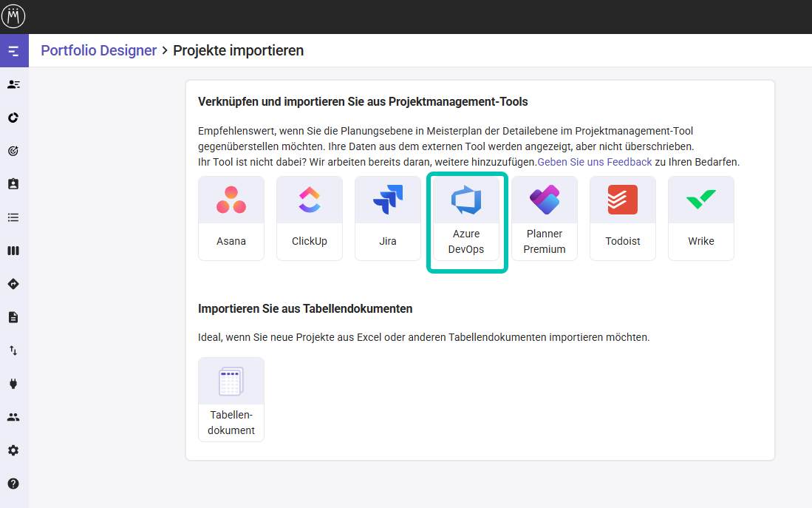This screenshot has height=508, width=812.
Task: Open the help question mark icon
Action: point(13,484)
